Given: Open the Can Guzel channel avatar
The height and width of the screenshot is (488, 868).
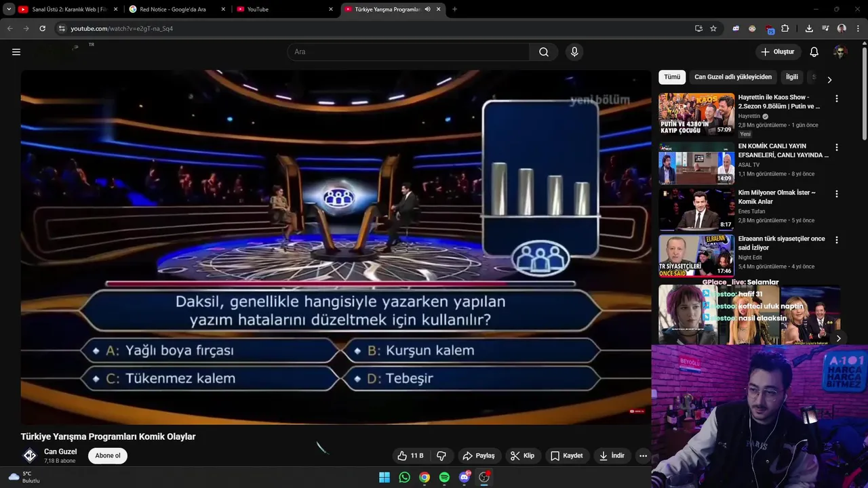Looking at the screenshot, I should (x=30, y=455).
